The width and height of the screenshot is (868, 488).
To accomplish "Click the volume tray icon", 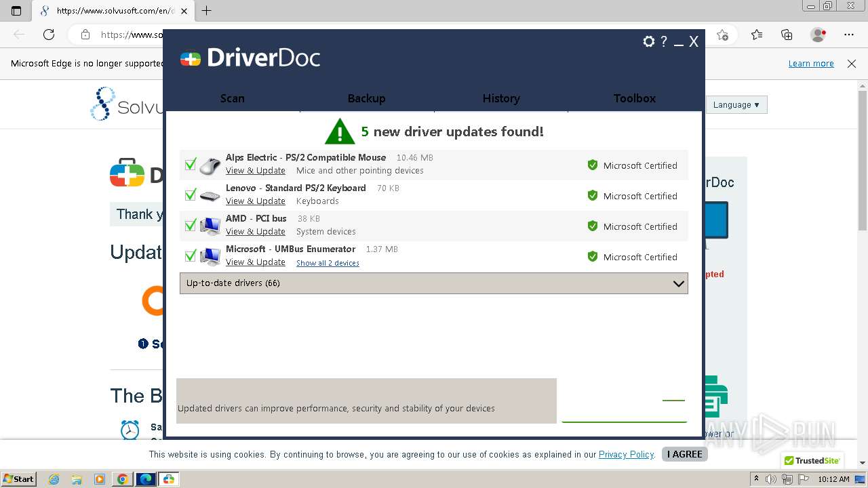I will pyautogui.click(x=772, y=479).
